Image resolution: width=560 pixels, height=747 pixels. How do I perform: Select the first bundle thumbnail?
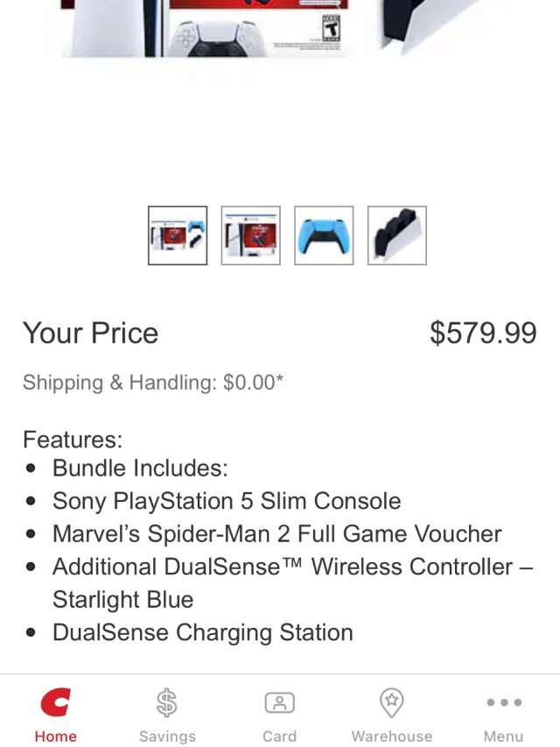[178, 236]
